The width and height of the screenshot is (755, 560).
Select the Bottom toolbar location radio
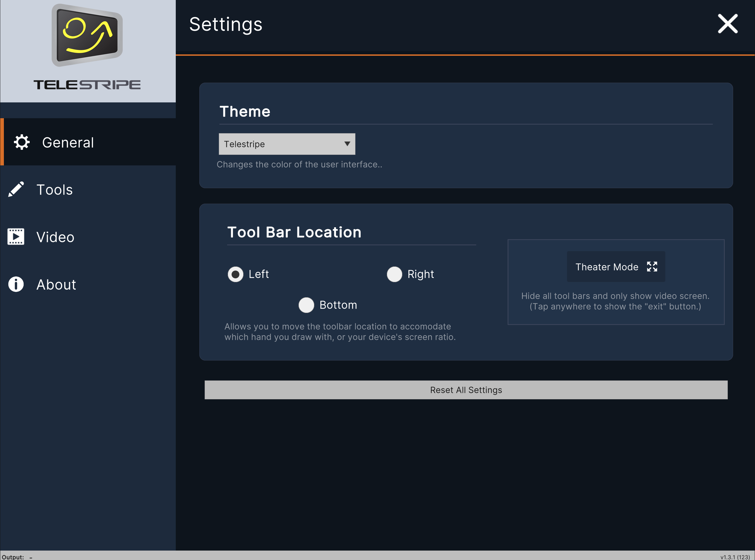pos(306,305)
